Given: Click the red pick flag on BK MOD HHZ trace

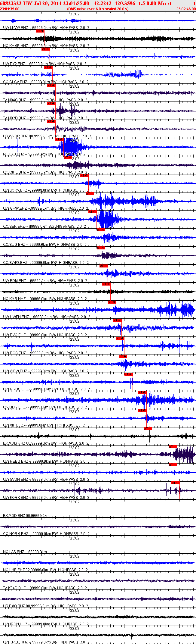Looking at the screenshot, I should [148, 428].
